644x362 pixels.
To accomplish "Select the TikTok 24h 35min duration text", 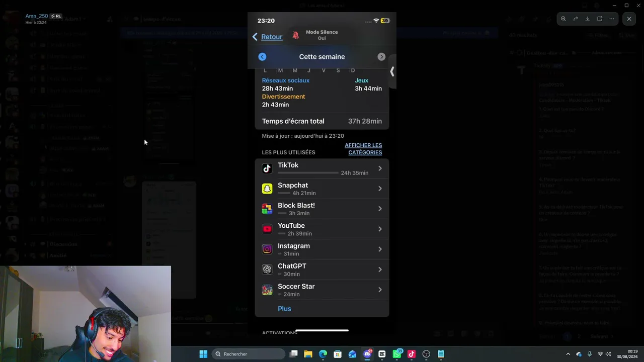I will [355, 173].
